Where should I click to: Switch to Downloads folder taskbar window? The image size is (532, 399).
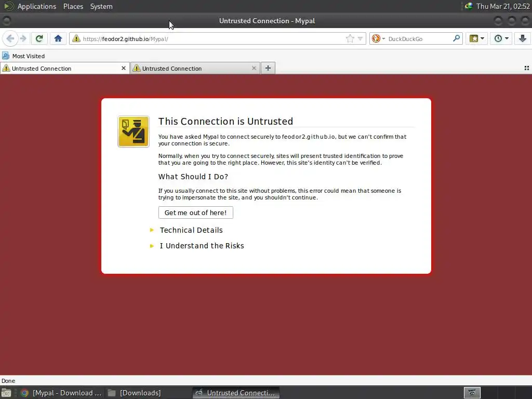pyautogui.click(x=135, y=393)
